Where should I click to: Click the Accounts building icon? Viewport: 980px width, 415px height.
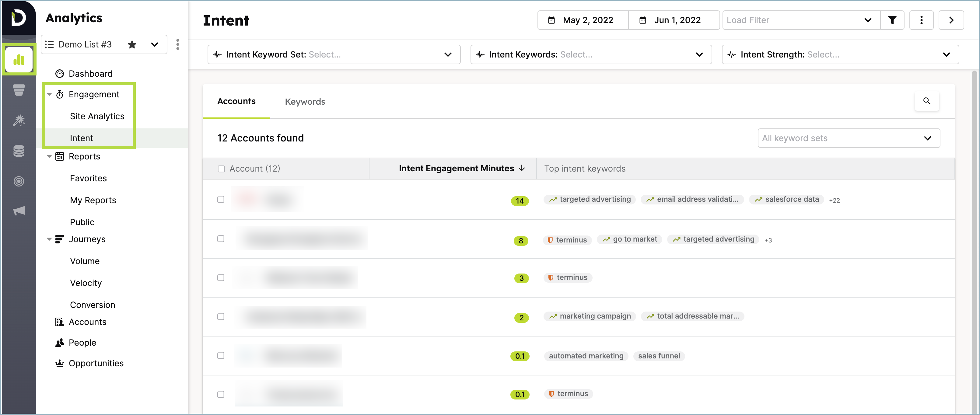(x=60, y=322)
